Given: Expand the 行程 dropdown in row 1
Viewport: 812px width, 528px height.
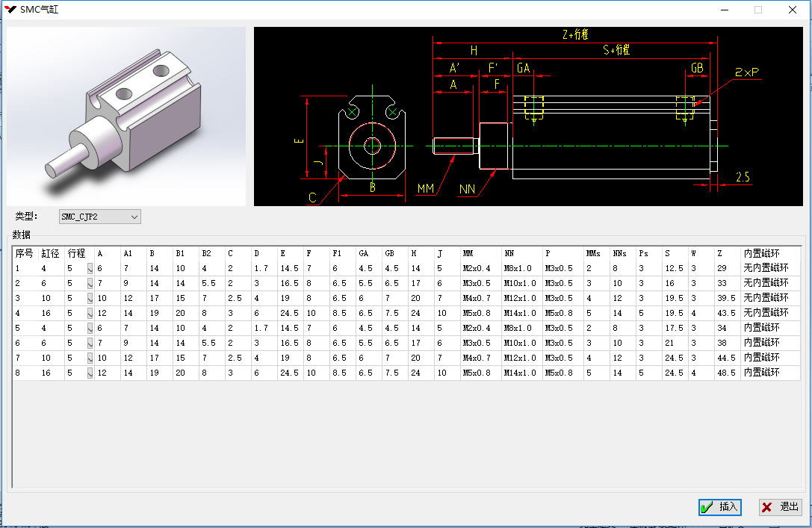Looking at the screenshot, I should (x=90, y=268).
